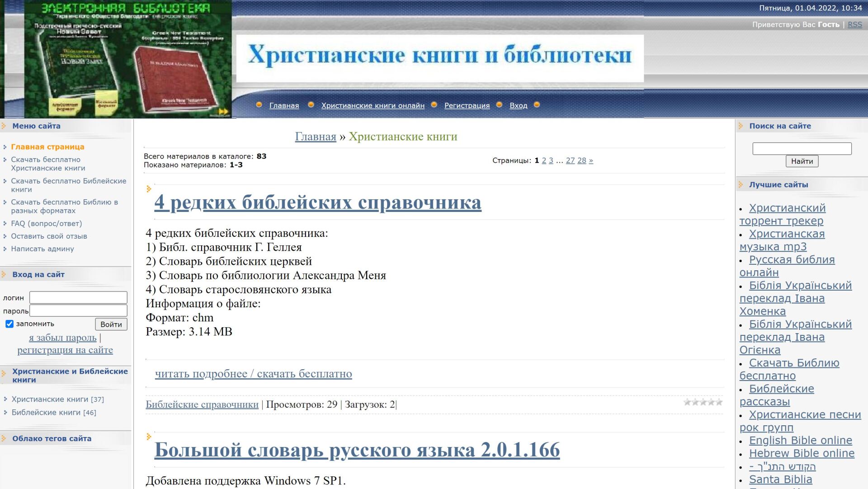Open English Bible online link
The image size is (868, 489).
pyautogui.click(x=801, y=440)
